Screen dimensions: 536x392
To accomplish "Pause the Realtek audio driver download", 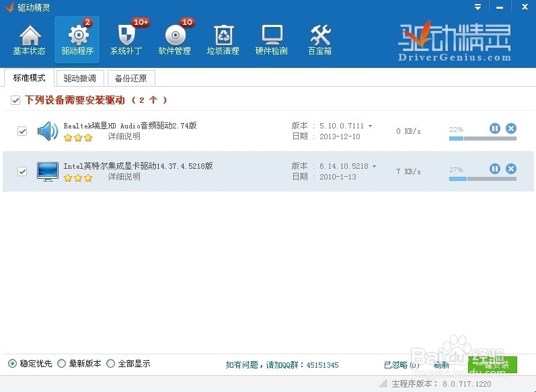I will coord(494,128).
